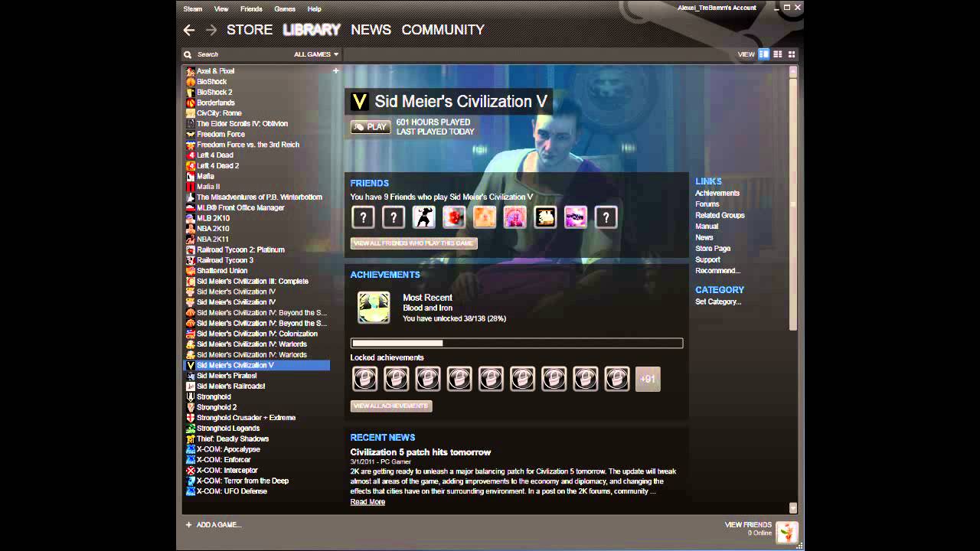This screenshot has height=551, width=980.
Task: Click the Mafia II game icon
Action: (191, 187)
